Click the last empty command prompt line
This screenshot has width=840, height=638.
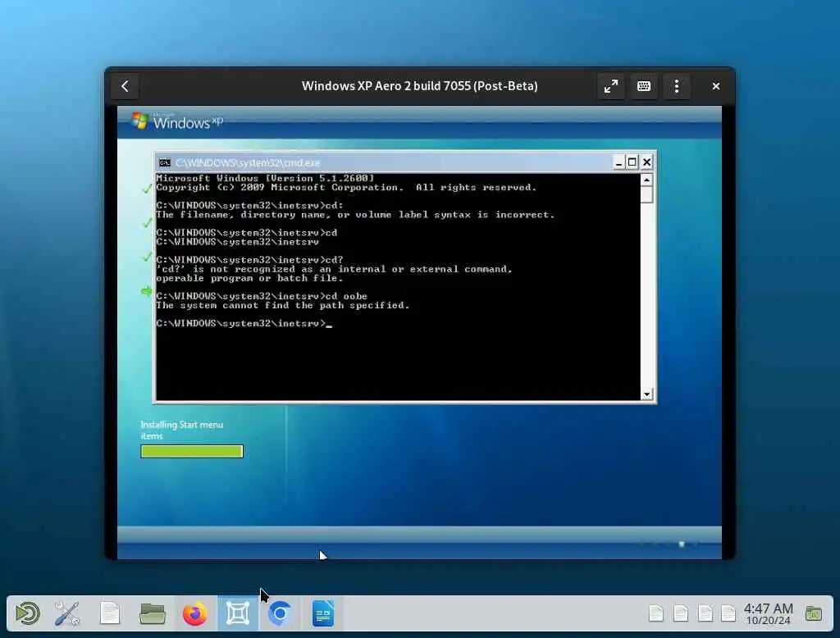(244, 324)
